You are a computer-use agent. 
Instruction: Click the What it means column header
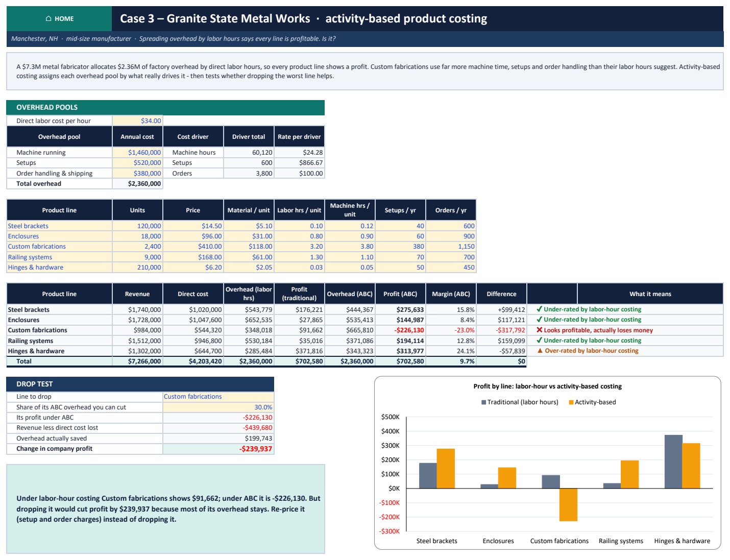point(650,294)
